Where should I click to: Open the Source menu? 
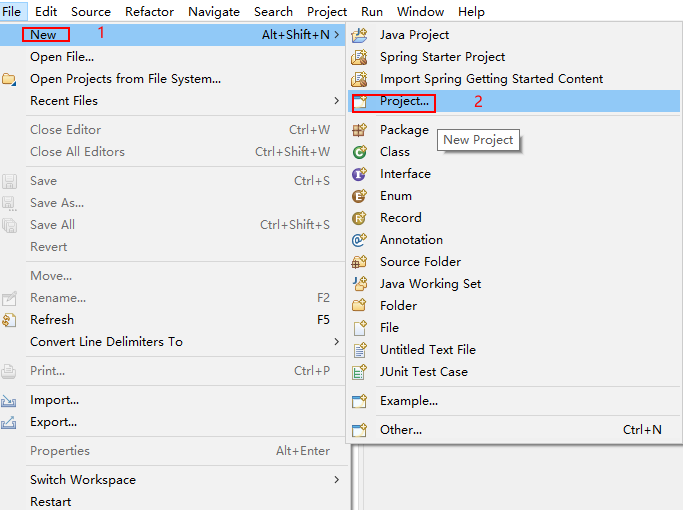tap(91, 11)
